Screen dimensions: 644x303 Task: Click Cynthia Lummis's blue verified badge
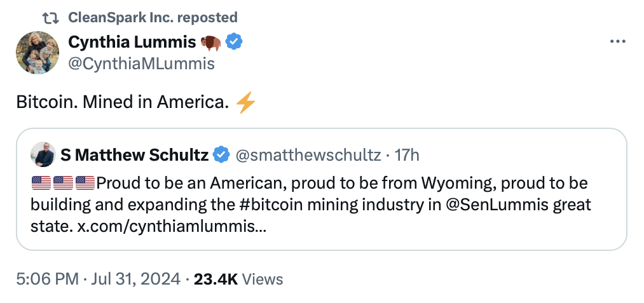233,43
